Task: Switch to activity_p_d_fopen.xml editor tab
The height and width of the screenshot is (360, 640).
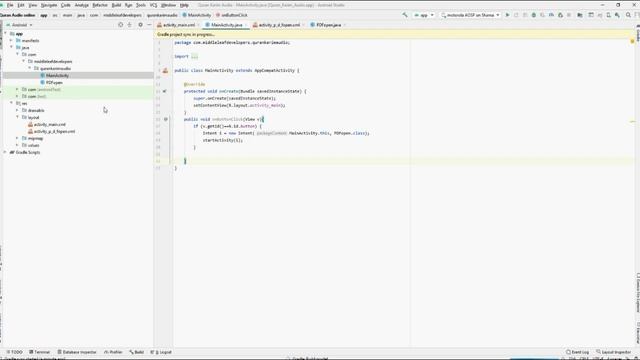Action: click(279, 25)
